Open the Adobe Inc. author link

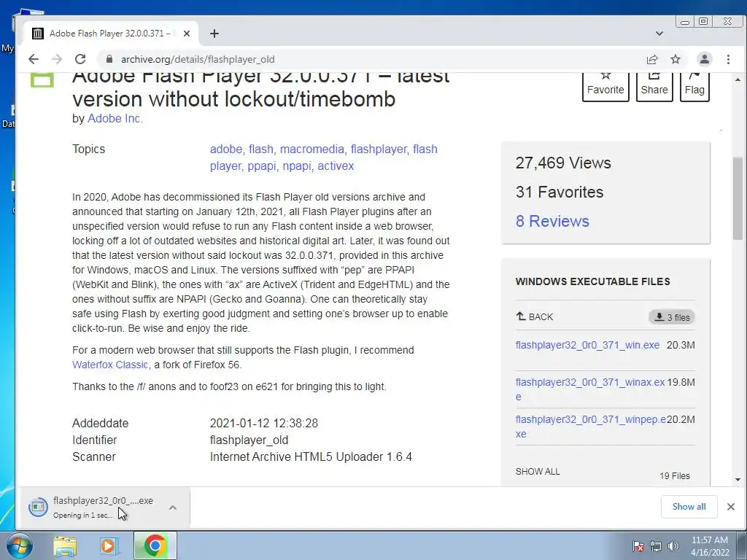pos(115,119)
